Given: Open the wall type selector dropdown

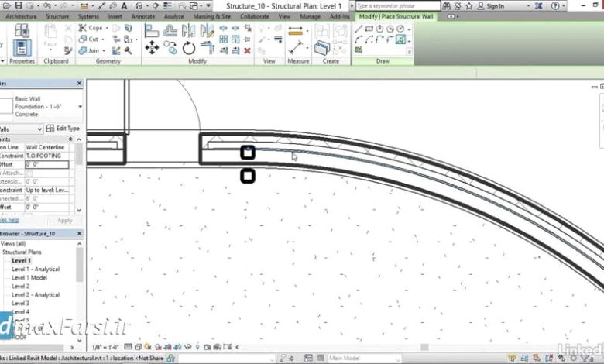Looking at the screenshot, I should coord(80,106).
